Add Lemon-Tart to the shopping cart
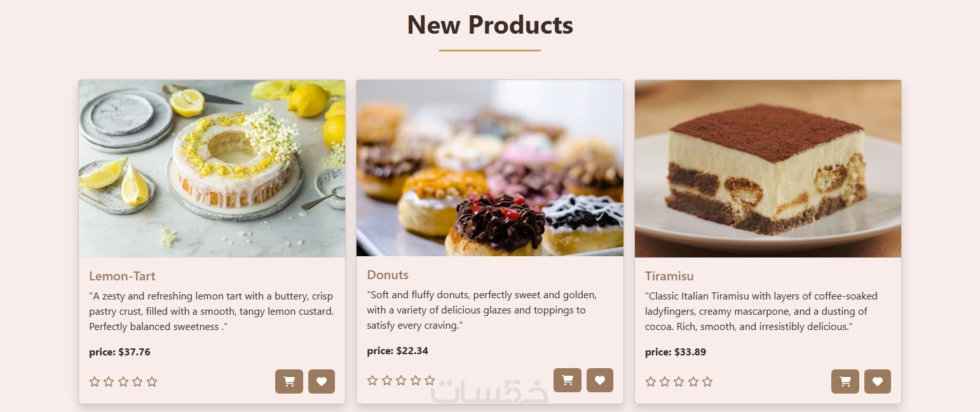This screenshot has height=412, width=980. coord(289,381)
